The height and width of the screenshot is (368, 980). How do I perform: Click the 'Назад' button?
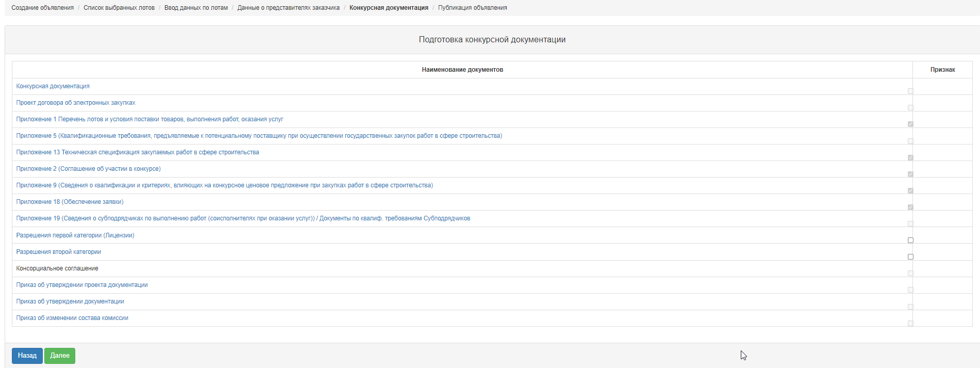27,356
